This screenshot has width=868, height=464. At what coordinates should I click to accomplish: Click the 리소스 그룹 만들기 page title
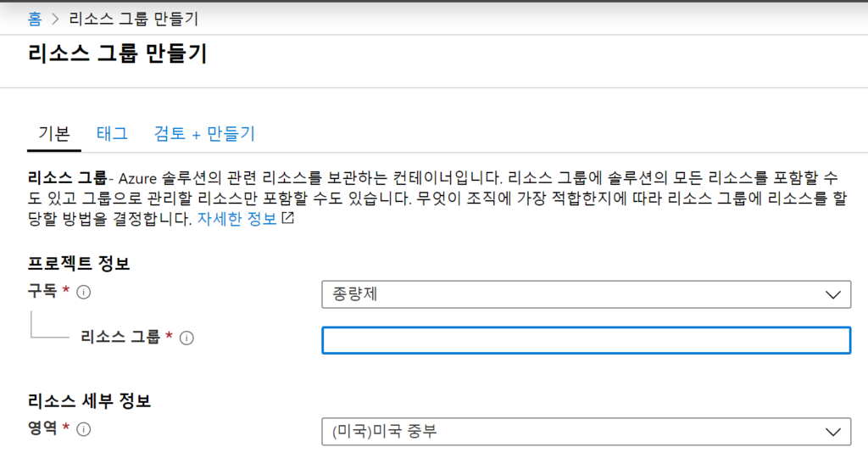[x=117, y=54]
